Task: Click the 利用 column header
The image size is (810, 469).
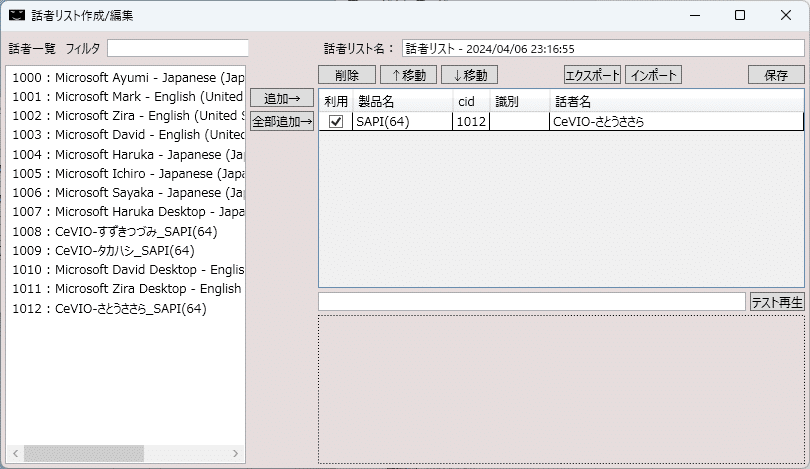Action: point(336,101)
